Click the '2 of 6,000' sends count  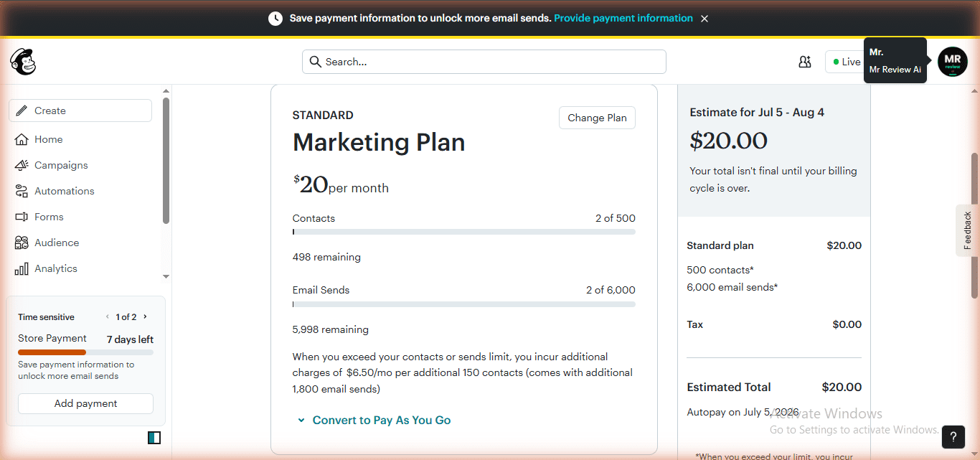611,290
